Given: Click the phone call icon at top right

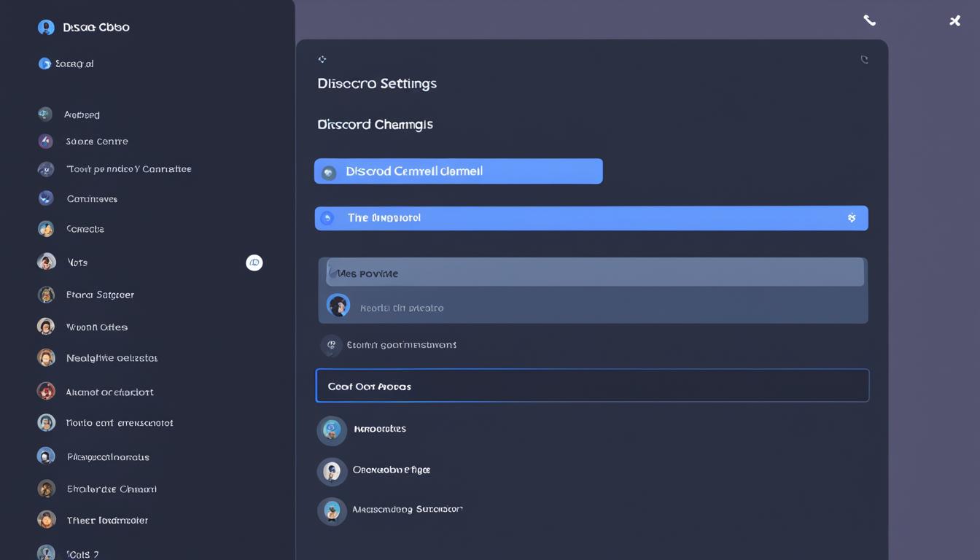Looking at the screenshot, I should coord(869,20).
